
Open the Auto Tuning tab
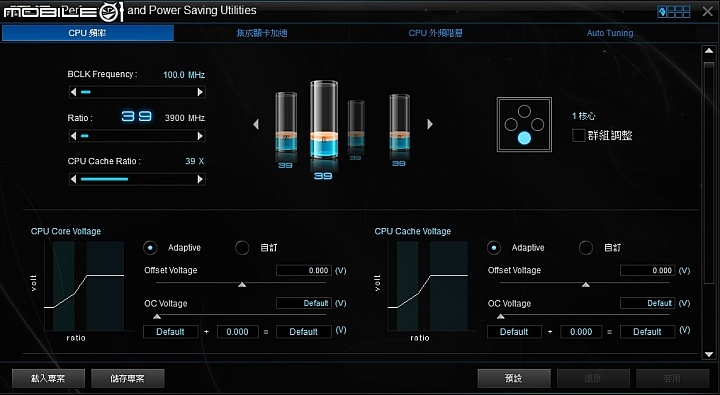(610, 33)
